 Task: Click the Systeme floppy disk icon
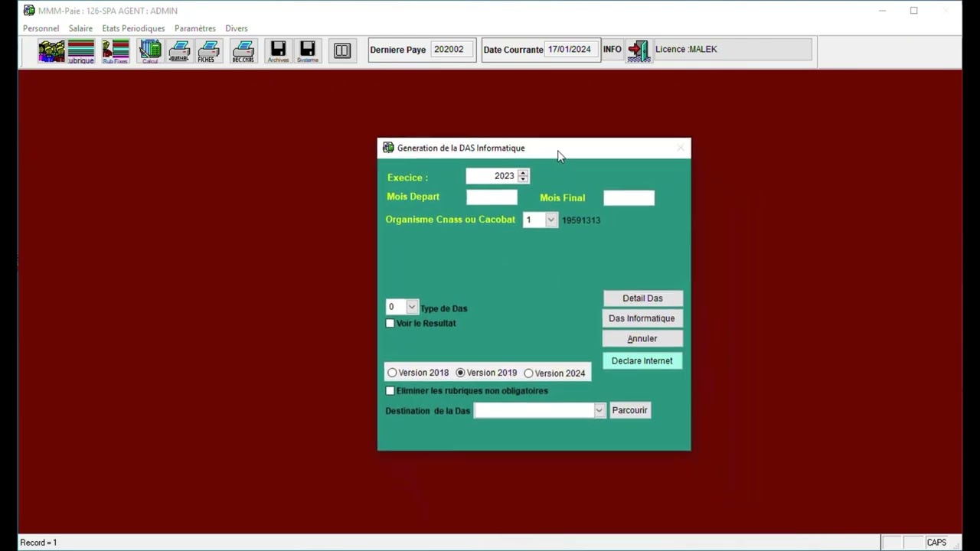pyautogui.click(x=307, y=51)
